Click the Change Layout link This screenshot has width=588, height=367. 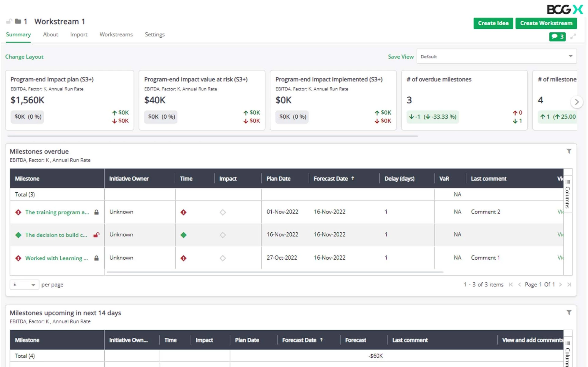(x=24, y=57)
